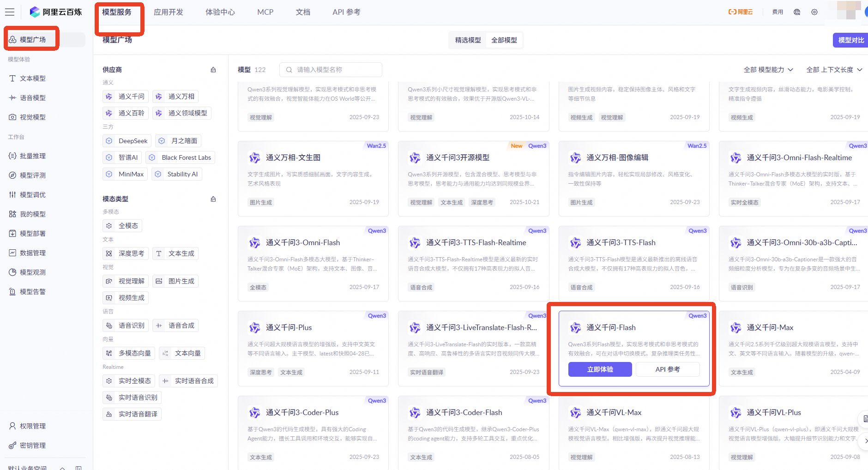The height and width of the screenshot is (470, 868).
Task: Click the 数据管理 sidebar icon
Action: [x=12, y=253]
